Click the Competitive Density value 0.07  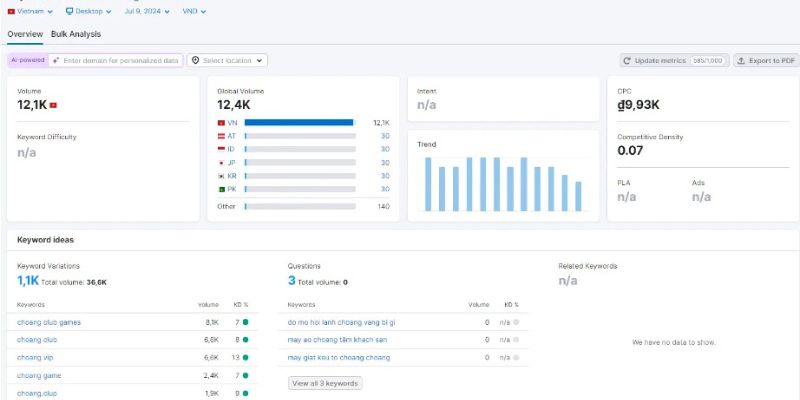(x=630, y=151)
